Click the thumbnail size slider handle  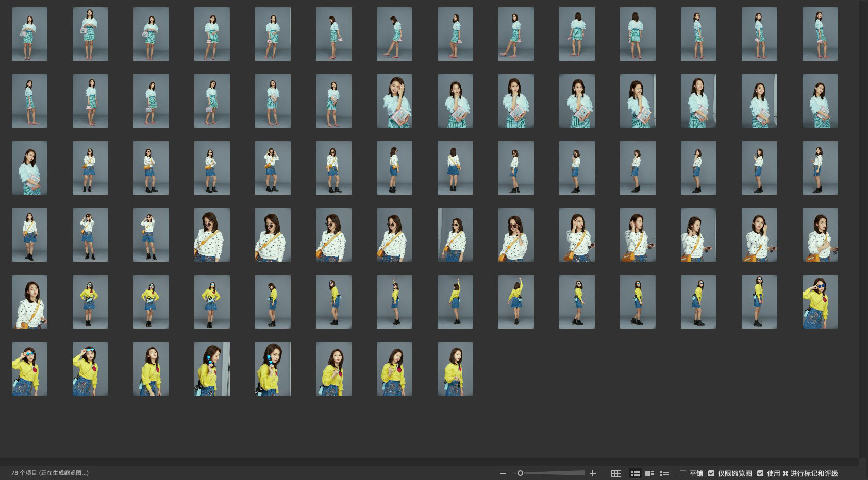point(520,473)
